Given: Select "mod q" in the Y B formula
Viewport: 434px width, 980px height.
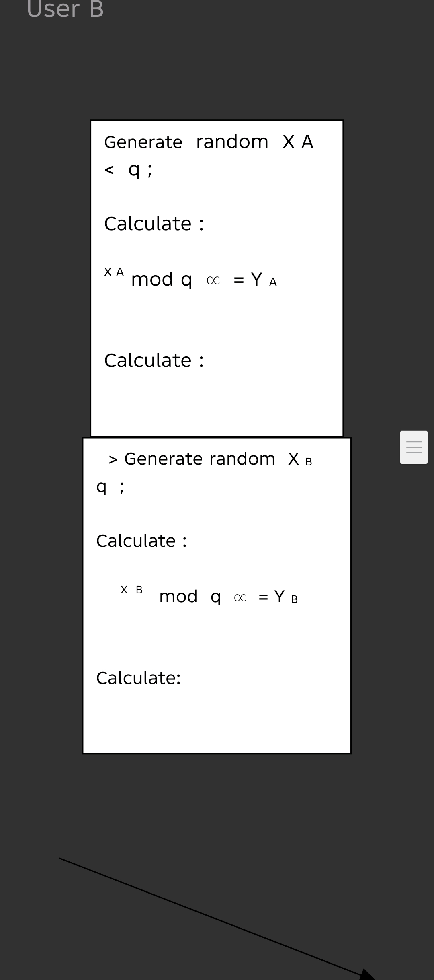Looking at the screenshot, I should [x=190, y=597].
